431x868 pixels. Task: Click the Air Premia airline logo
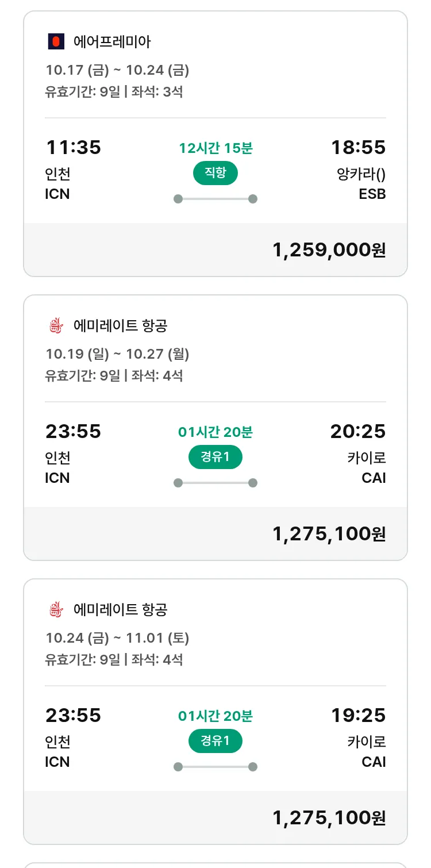(x=56, y=41)
